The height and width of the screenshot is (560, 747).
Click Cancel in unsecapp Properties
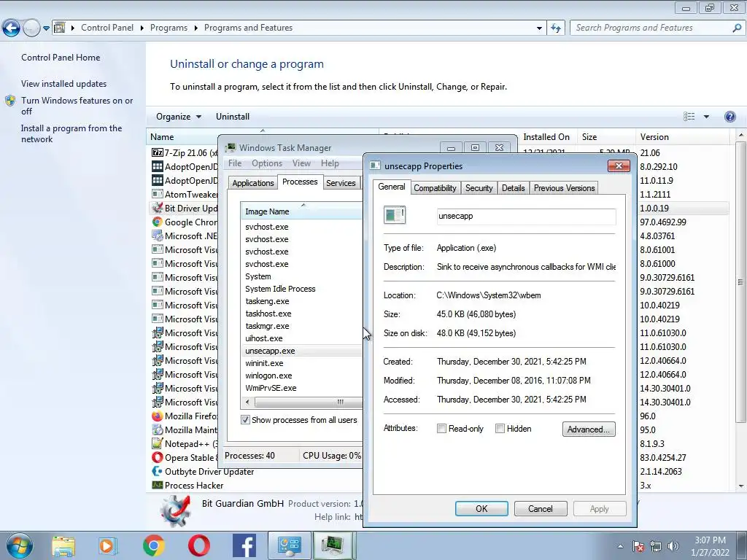541,508
